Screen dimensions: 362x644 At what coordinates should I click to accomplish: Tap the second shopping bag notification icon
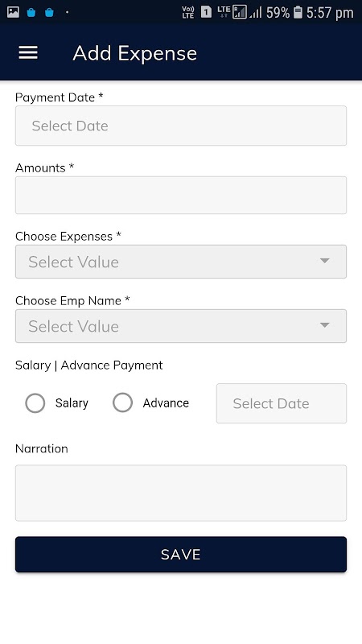[49, 13]
